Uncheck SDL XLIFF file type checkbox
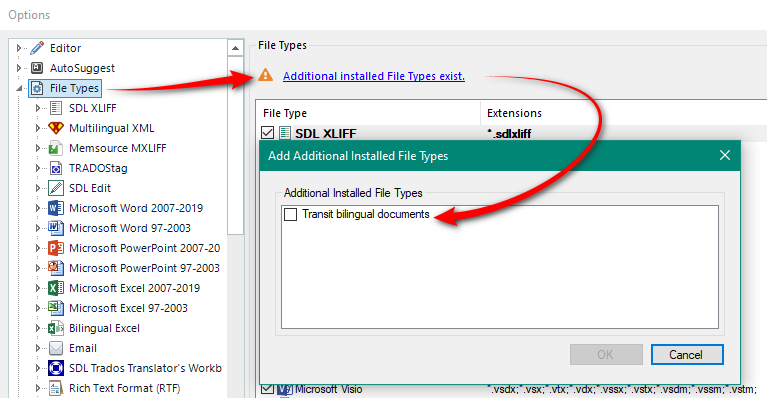Image resolution: width=767 pixels, height=398 pixels. pyautogui.click(x=268, y=133)
